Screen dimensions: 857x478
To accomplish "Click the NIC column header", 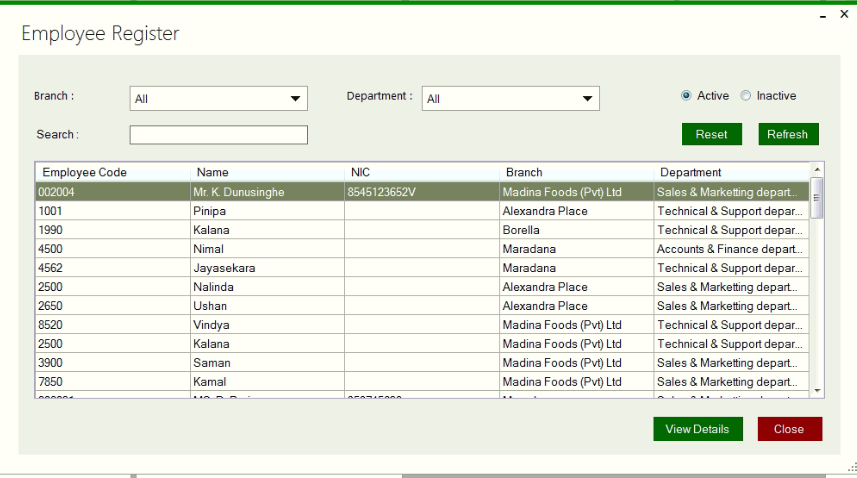I will click(421, 172).
